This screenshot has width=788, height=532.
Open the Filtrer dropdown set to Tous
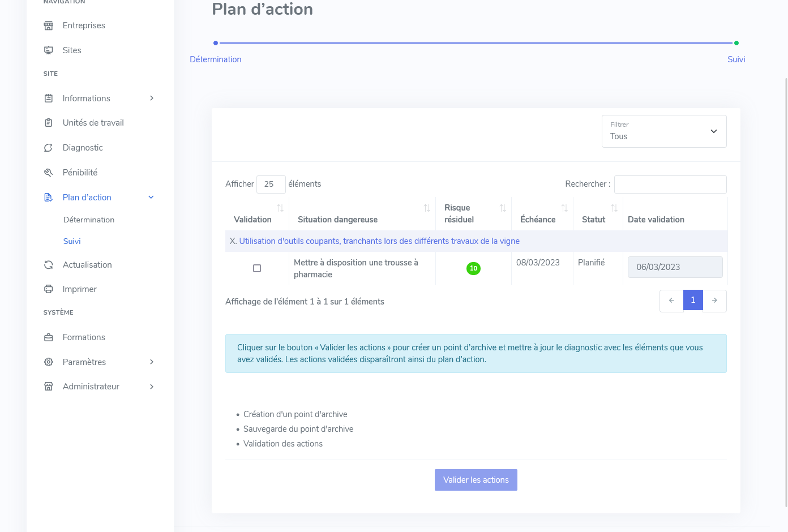[x=663, y=131]
